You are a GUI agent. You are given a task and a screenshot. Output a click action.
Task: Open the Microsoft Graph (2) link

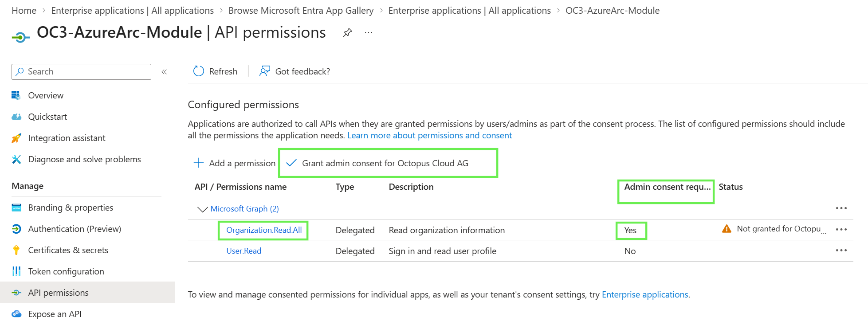click(x=244, y=209)
